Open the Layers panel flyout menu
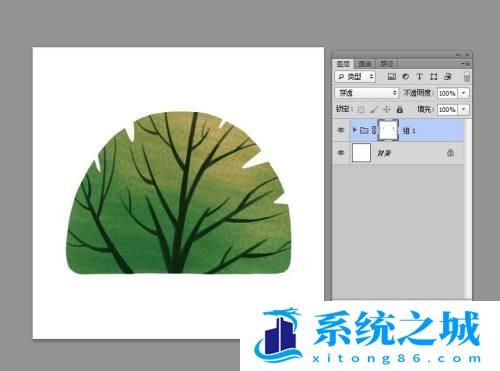This screenshot has width=500, height=371. [466, 63]
